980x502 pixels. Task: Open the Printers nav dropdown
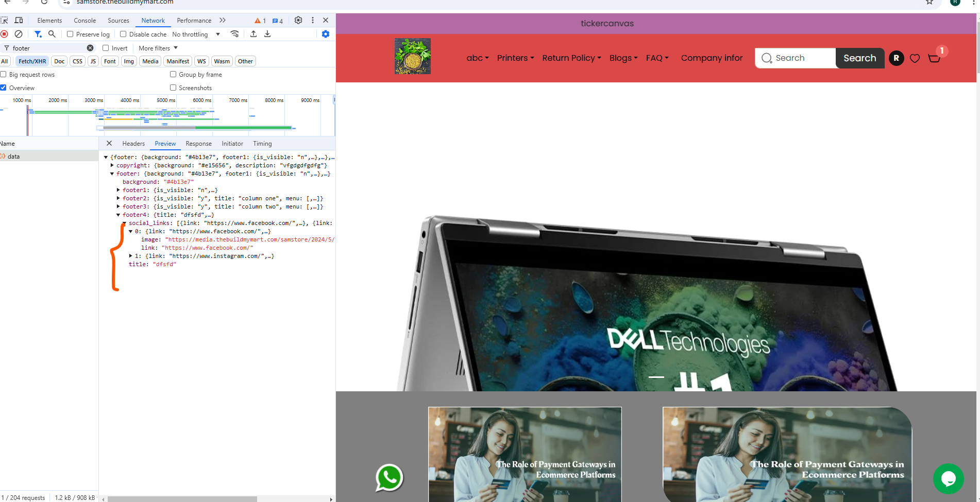pyautogui.click(x=516, y=58)
